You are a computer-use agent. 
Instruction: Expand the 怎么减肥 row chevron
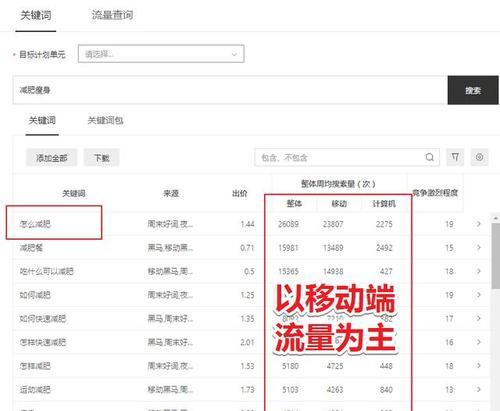click(479, 224)
